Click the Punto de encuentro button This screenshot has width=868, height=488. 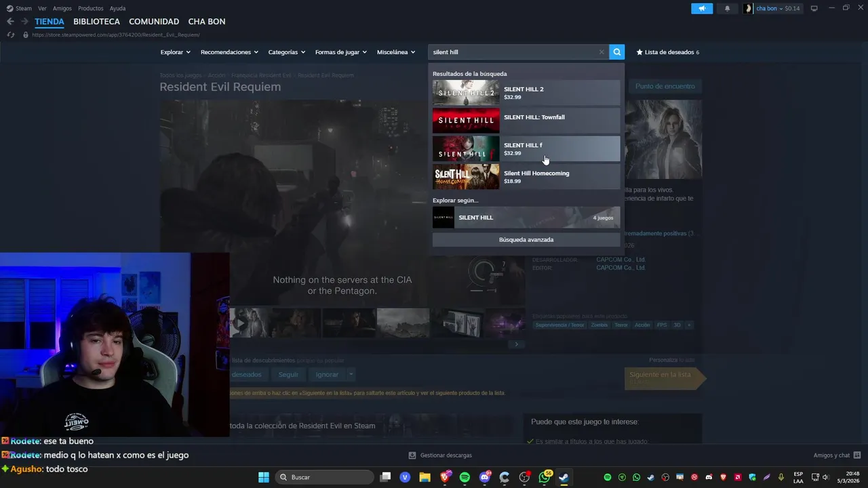[x=665, y=86]
